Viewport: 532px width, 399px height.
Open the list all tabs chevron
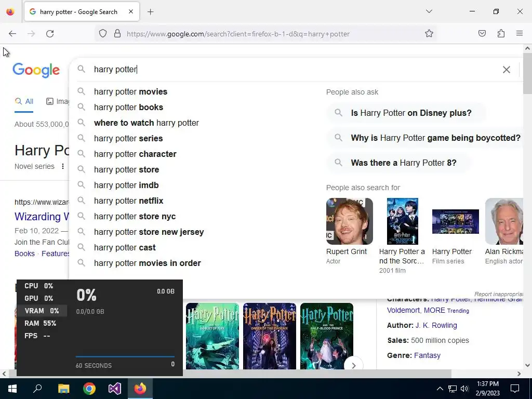point(429,11)
